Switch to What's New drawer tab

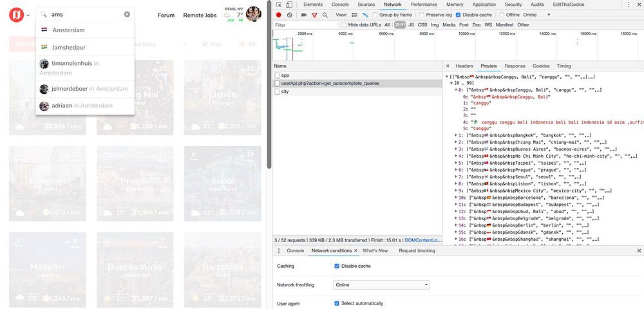click(x=375, y=250)
